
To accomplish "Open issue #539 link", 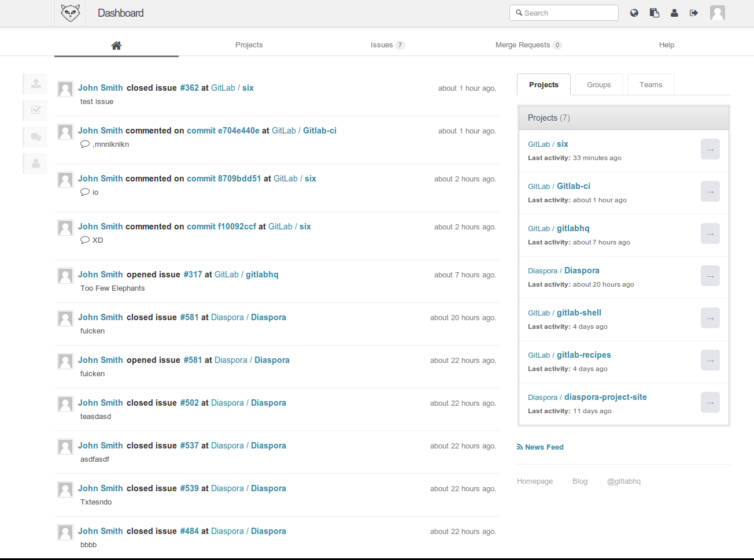I will point(189,488).
